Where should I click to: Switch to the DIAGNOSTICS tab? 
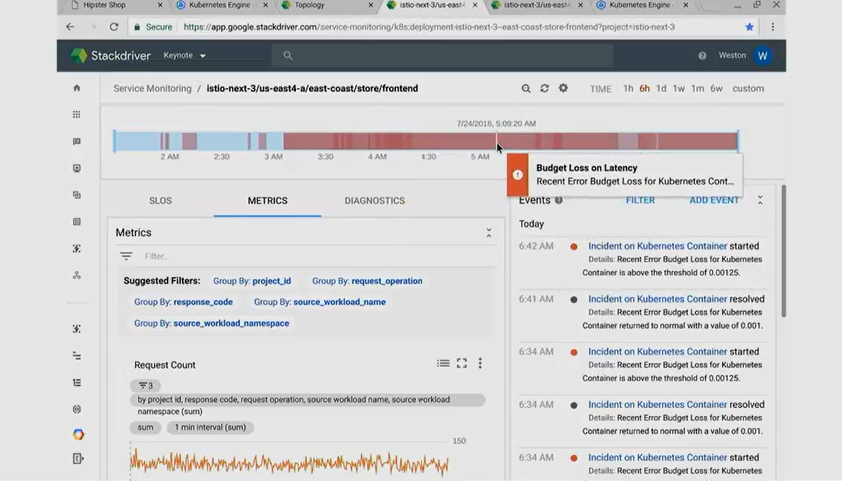(374, 201)
